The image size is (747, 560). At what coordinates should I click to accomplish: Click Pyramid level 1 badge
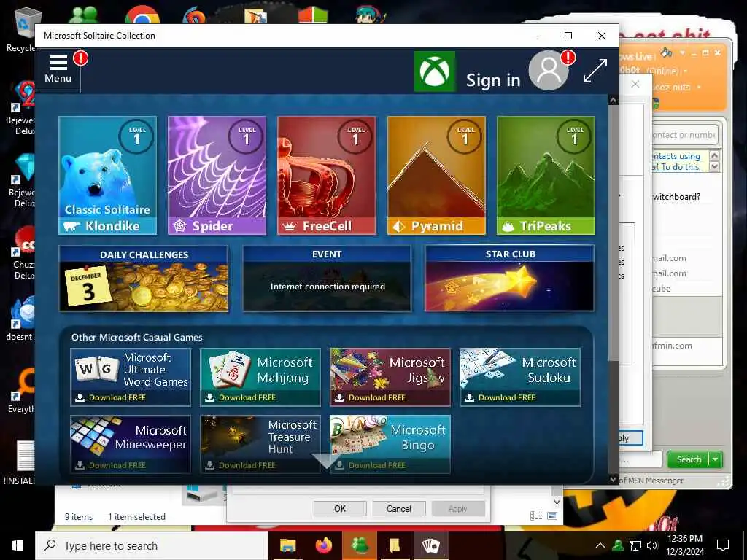pos(465,136)
